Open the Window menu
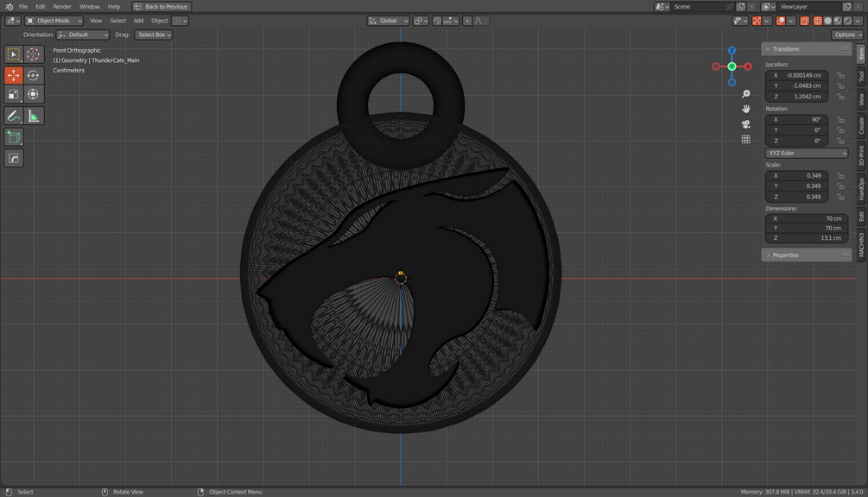This screenshot has height=497, width=868. [89, 7]
